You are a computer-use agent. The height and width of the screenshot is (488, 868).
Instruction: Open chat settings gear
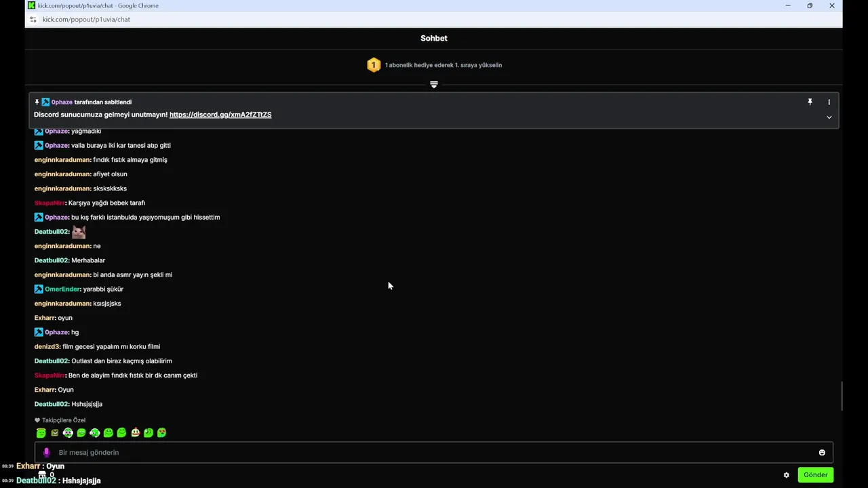[x=787, y=475]
